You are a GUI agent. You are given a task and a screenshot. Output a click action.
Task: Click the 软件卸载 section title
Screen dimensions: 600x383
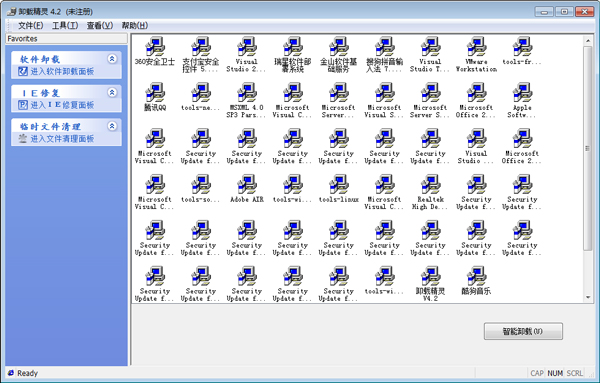pos(40,59)
